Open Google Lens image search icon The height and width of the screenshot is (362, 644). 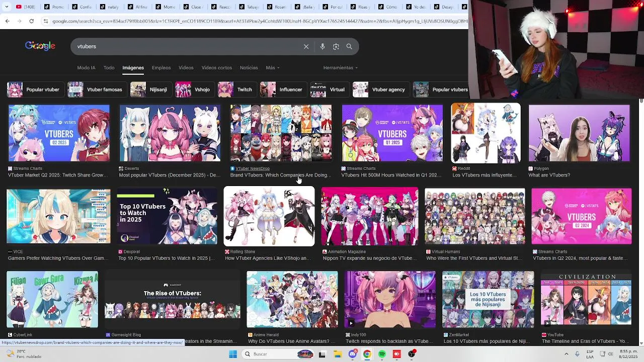[x=336, y=46]
